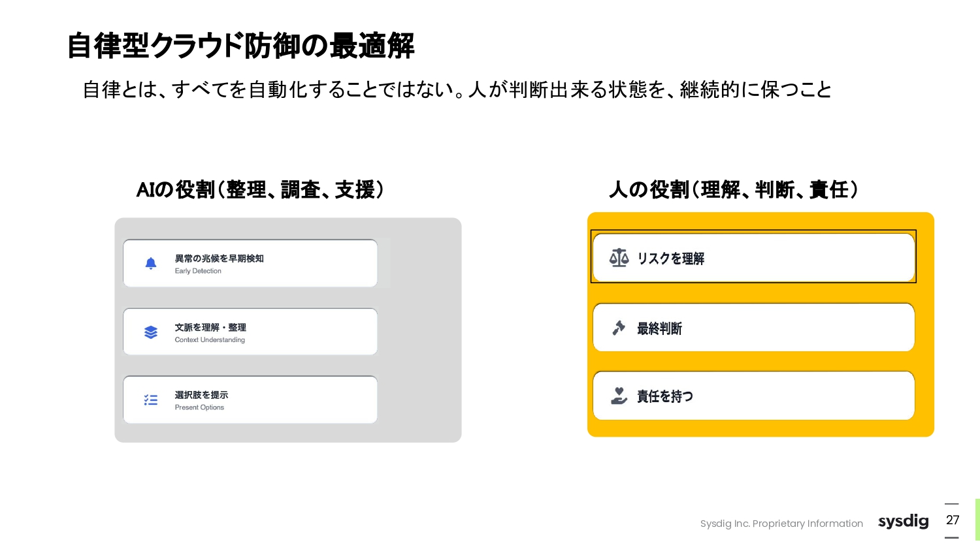Click the AIの役割 column heading
The image size is (980, 551).
[260, 189]
